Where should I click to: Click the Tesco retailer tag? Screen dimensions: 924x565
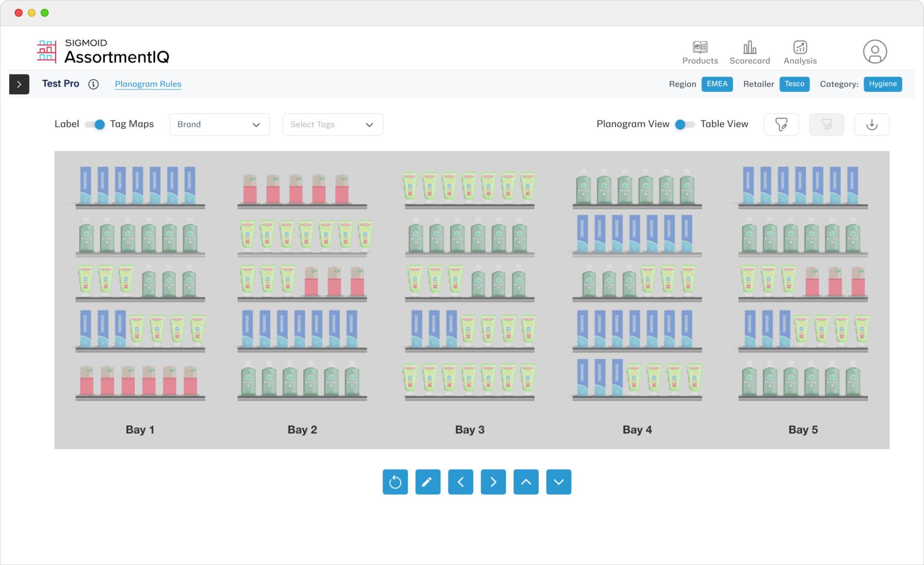[794, 84]
